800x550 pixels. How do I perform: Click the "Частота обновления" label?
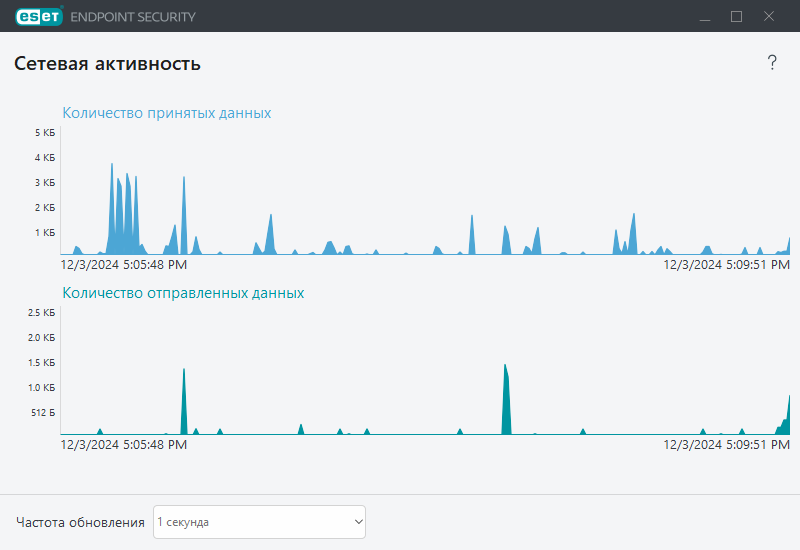click(x=80, y=522)
